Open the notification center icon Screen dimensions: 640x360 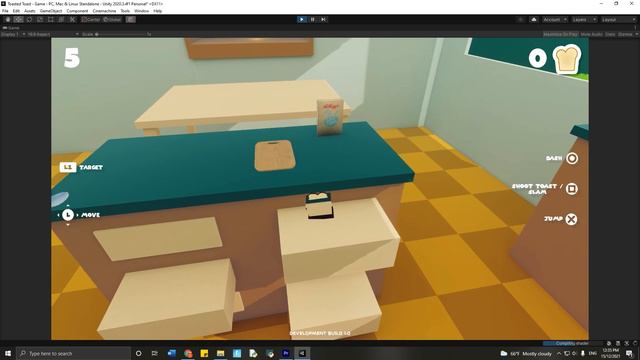[629, 353]
